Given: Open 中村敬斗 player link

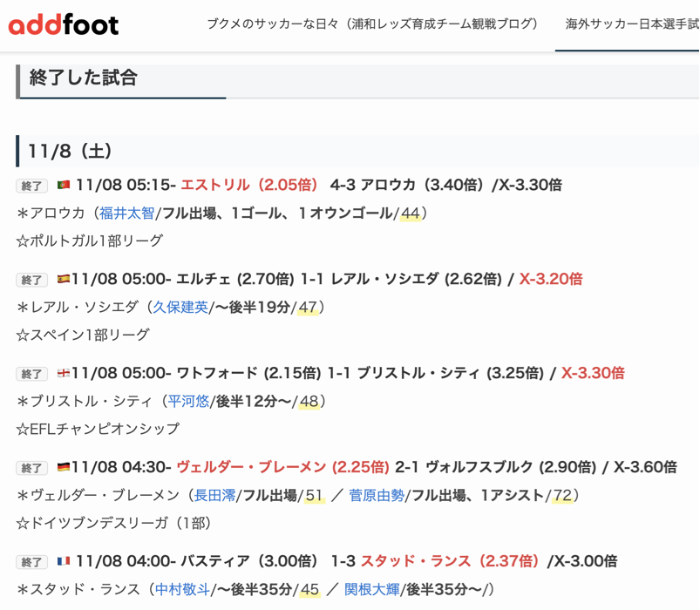Looking at the screenshot, I should click(x=182, y=590).
